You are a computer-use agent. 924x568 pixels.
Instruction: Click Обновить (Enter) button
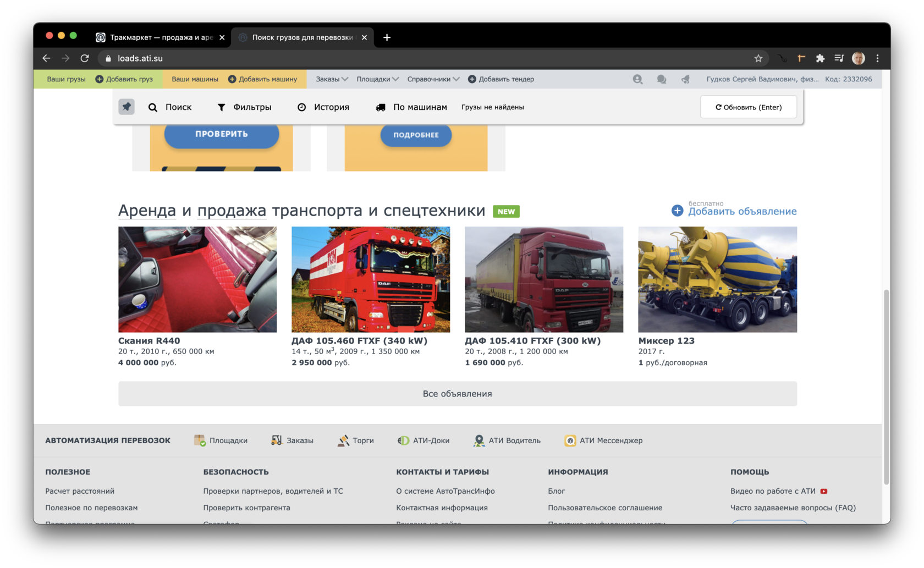pos(749,107)
